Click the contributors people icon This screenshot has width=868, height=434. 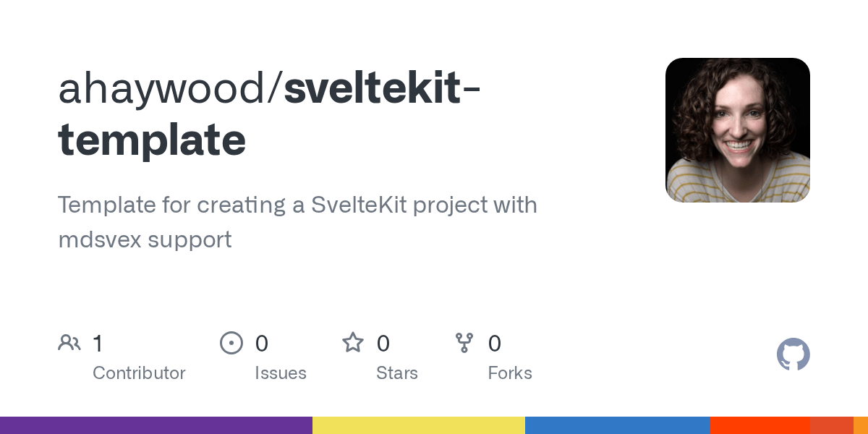69,343
